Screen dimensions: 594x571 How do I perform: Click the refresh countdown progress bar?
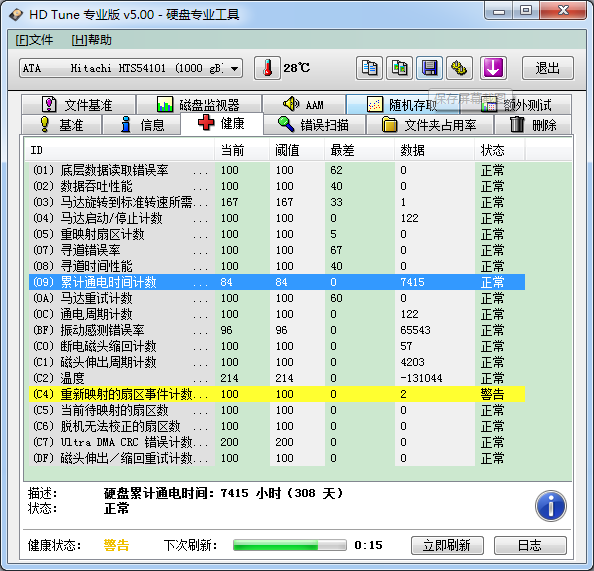(290, 545)
